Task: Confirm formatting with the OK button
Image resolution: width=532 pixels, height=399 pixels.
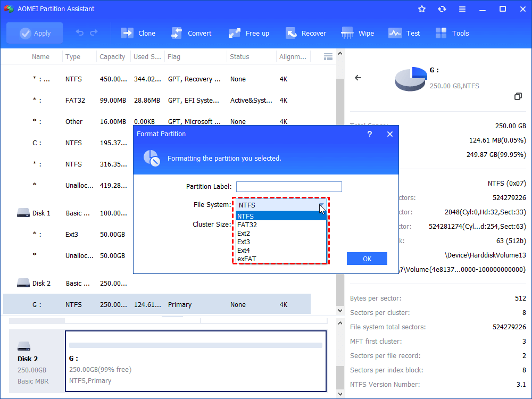Action: (367, 258)
